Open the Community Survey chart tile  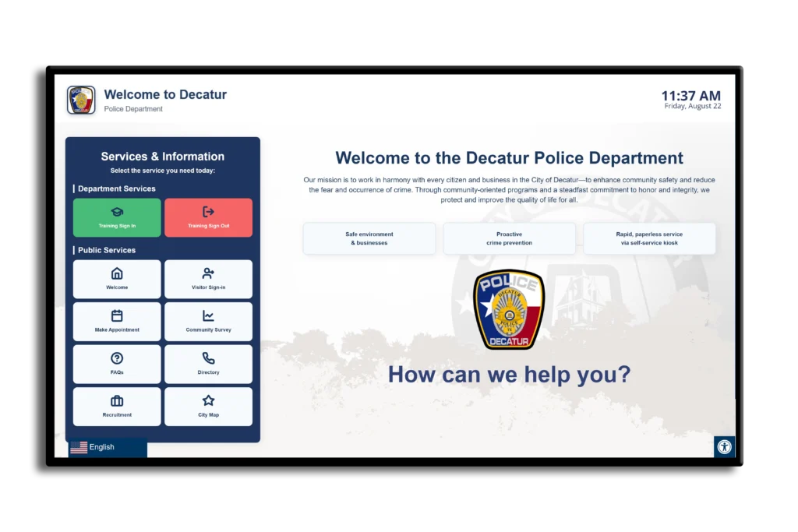208,322
